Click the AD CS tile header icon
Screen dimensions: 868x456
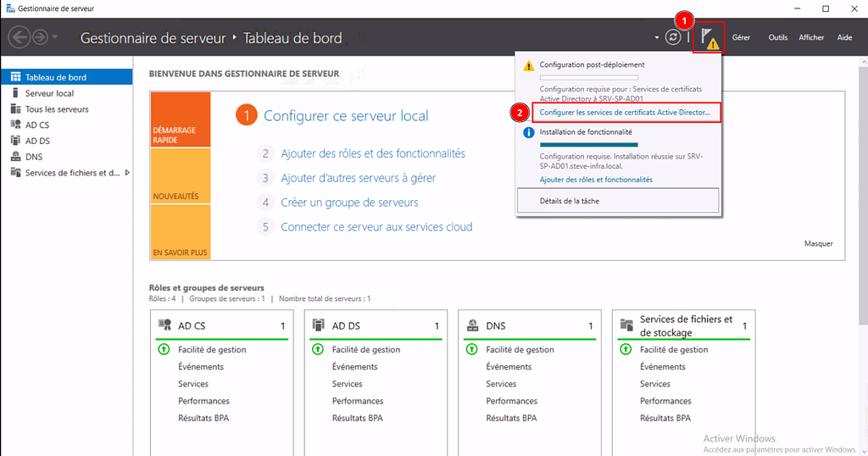tap(165, 325)
